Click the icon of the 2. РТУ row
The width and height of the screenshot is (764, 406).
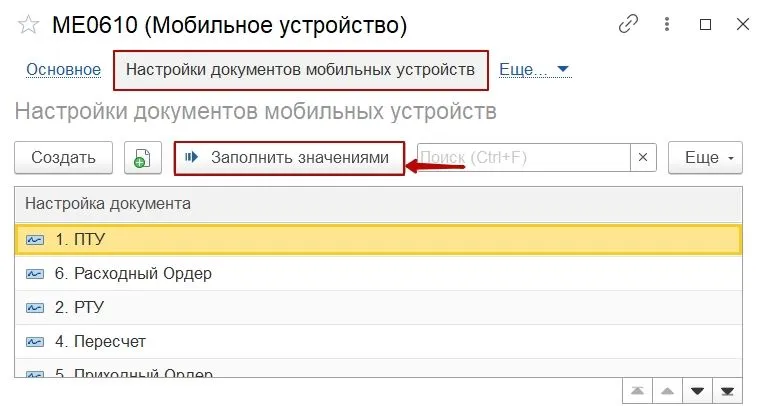pos(35,307)
